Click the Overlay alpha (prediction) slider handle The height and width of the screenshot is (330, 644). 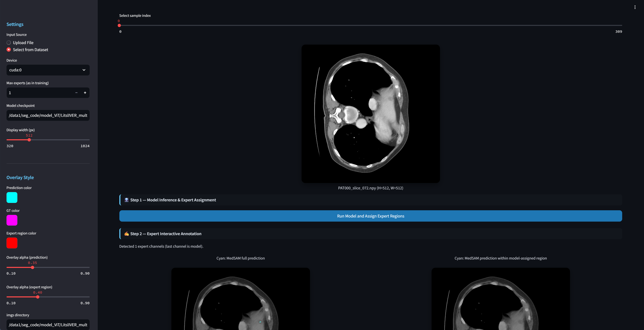32,267
